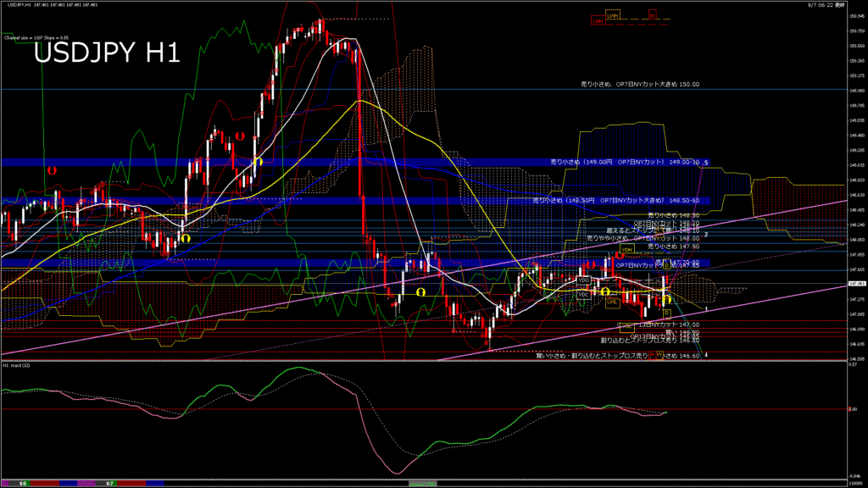This screenshot has height=488, width=868.
Task: Click the current price tag 147.481
Action: point(856,284)
